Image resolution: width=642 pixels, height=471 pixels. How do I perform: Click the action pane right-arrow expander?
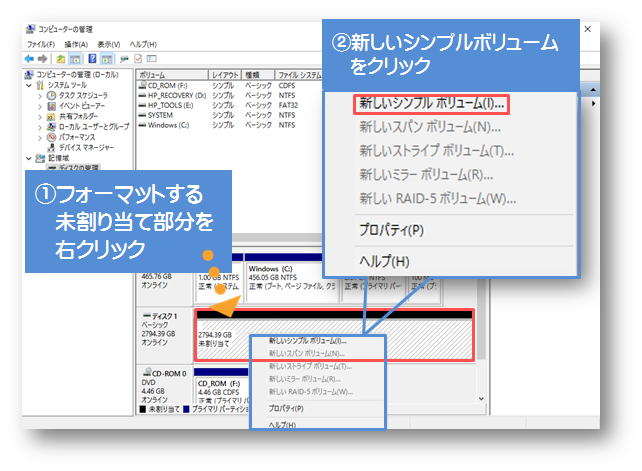[x=594, y=104]
